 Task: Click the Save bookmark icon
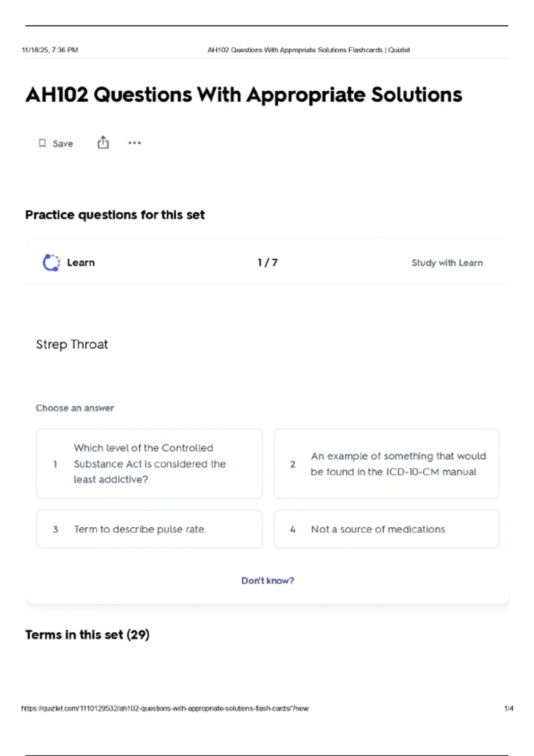click(x=42, y=143)
